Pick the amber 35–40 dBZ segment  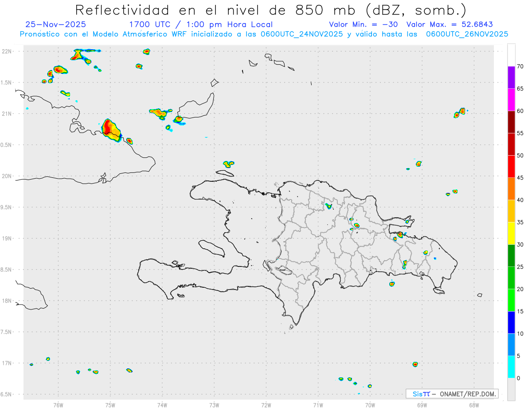[511, 211]
